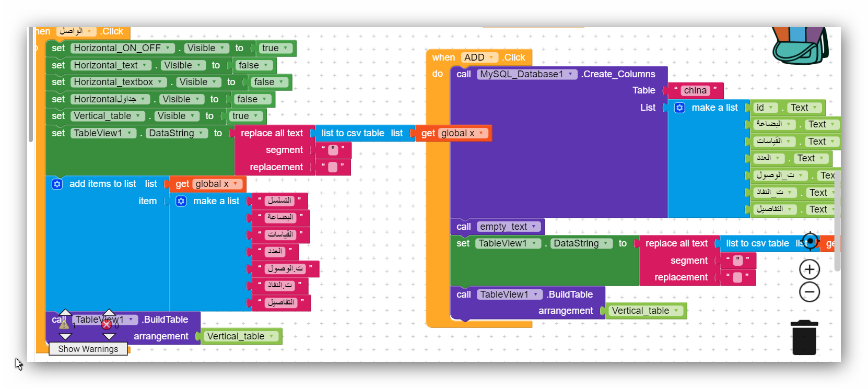The height and width of the screenshot is (389, 868).
Task: Change the false value on the Horizontal_text row
Action: click(254, 65)
